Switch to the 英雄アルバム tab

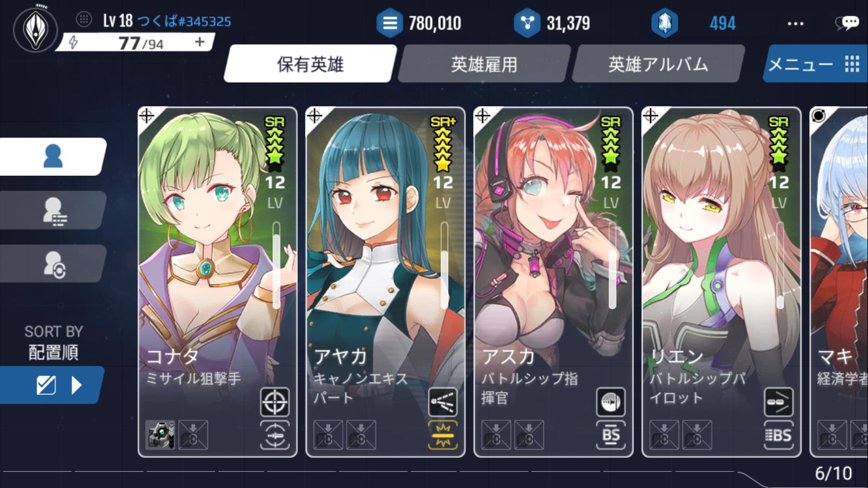(x=658, y=64)
